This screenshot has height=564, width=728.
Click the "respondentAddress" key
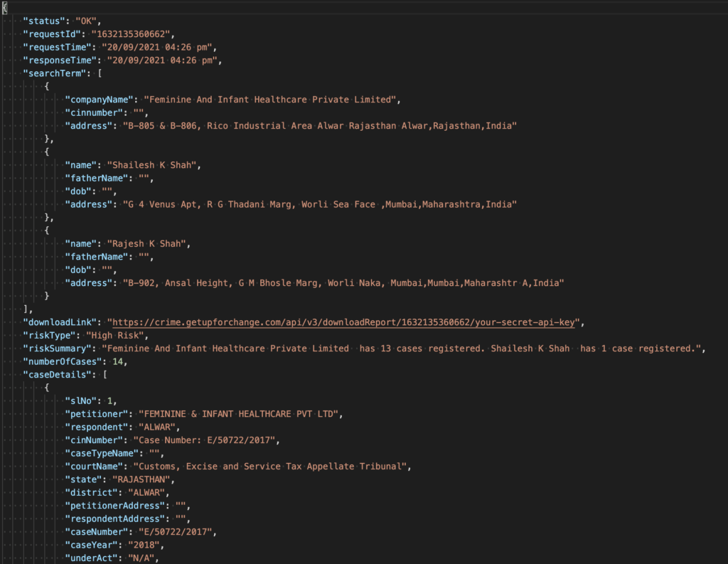115,518
